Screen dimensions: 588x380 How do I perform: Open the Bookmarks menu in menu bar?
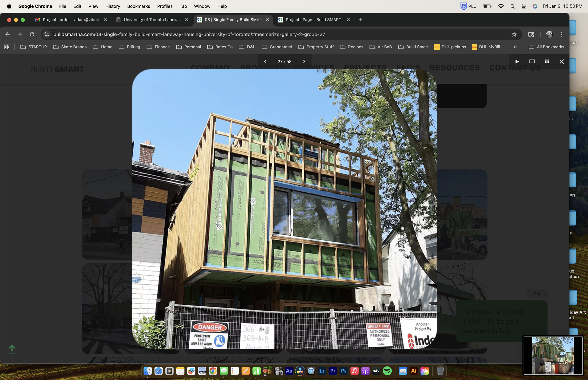click(139, 6)
